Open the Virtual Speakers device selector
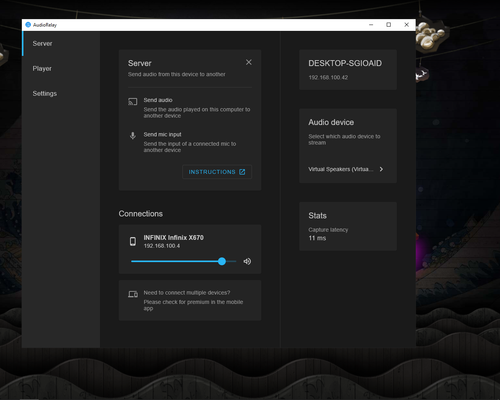Image resolution: width=500 pixels, height=400 pixels. 346,169
